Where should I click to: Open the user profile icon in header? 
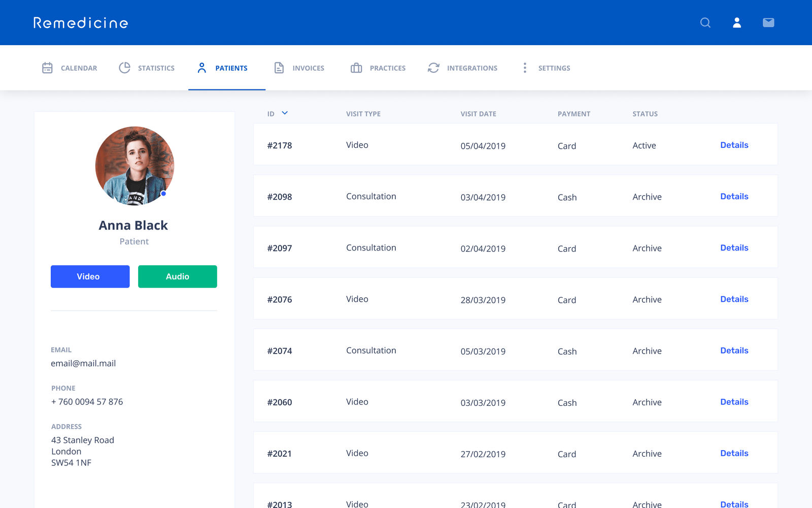pos(737,23)
